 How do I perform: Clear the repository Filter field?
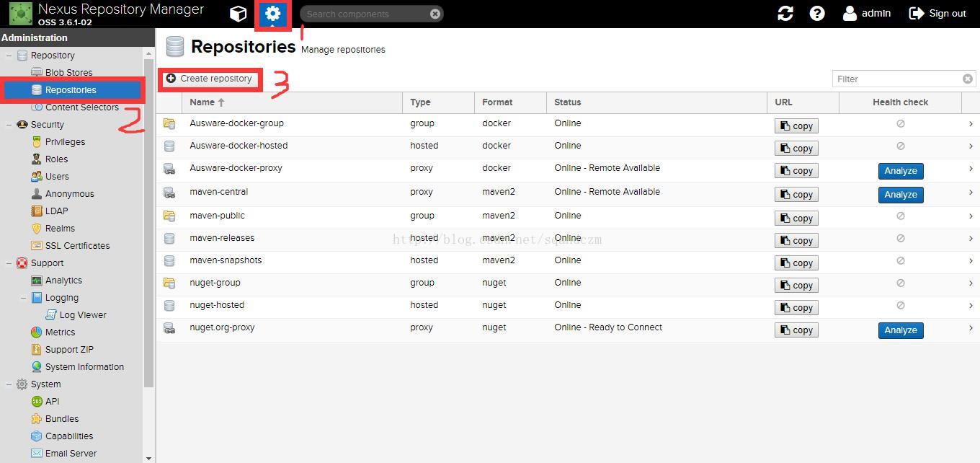pyautogui.click(x=968, y=79)
